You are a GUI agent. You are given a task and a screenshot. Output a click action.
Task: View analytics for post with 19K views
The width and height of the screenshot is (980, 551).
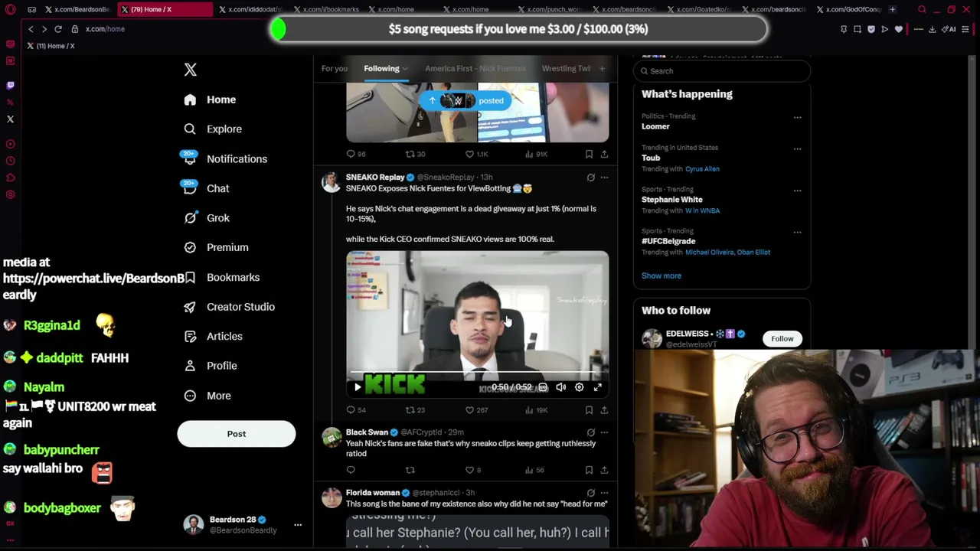[x=536, y=410]
